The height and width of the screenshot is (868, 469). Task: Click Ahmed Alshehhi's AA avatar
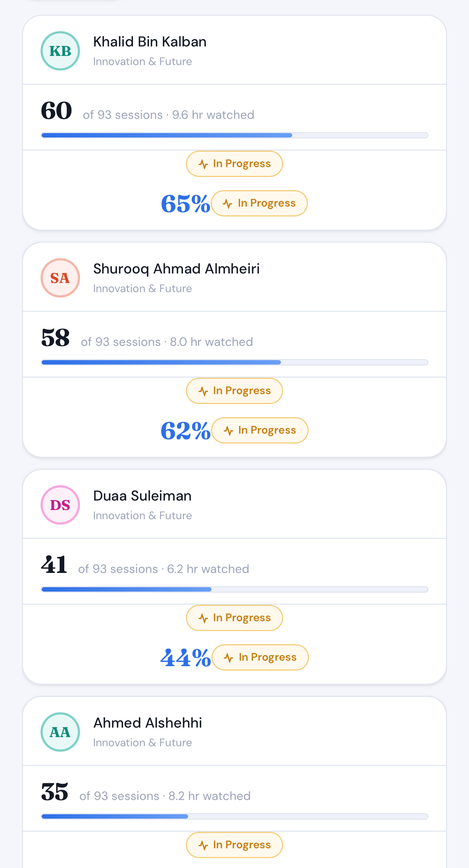tap(60, 732)
